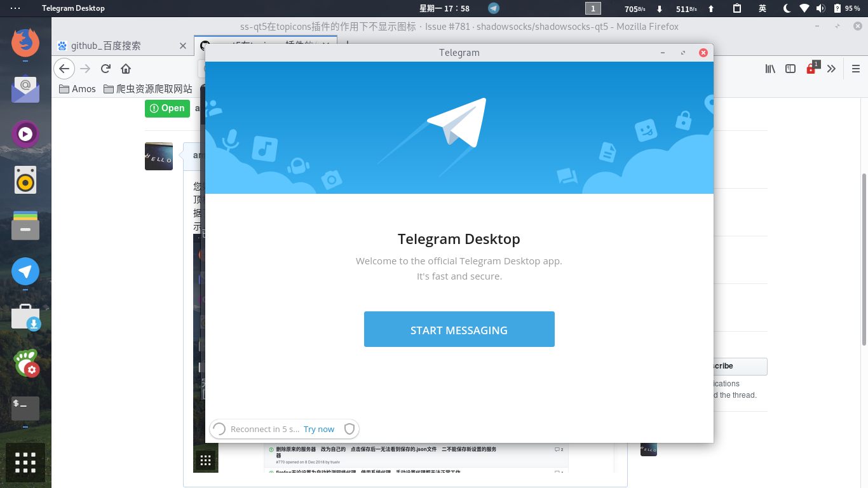Open Wi-Fi indicator in top bar
The image size is (868, 488).
click(x=804, y=8)
